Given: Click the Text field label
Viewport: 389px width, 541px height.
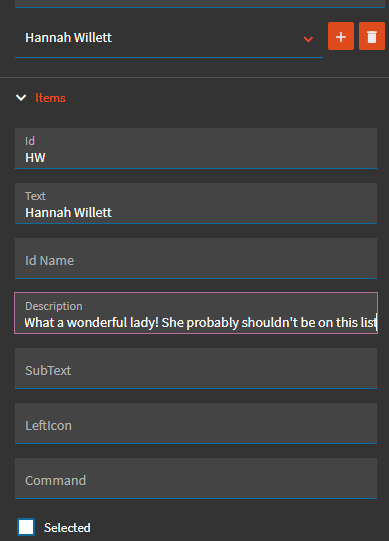Looking at the screenshot, I should 35,196.
